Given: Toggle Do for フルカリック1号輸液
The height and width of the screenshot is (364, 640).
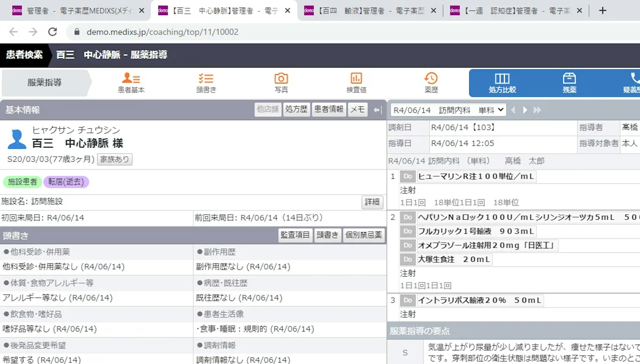Looking at the screenshot, I should tap(407, 231).
